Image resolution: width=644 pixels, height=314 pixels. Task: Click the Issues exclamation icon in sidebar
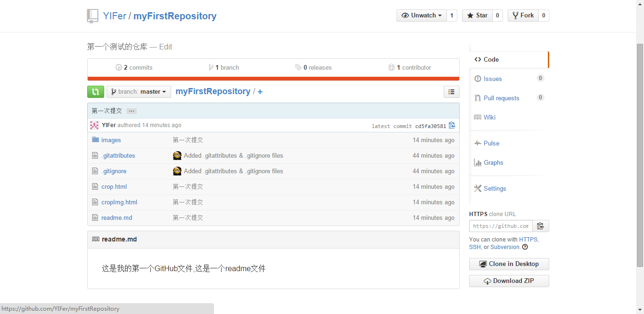[478, 79]
